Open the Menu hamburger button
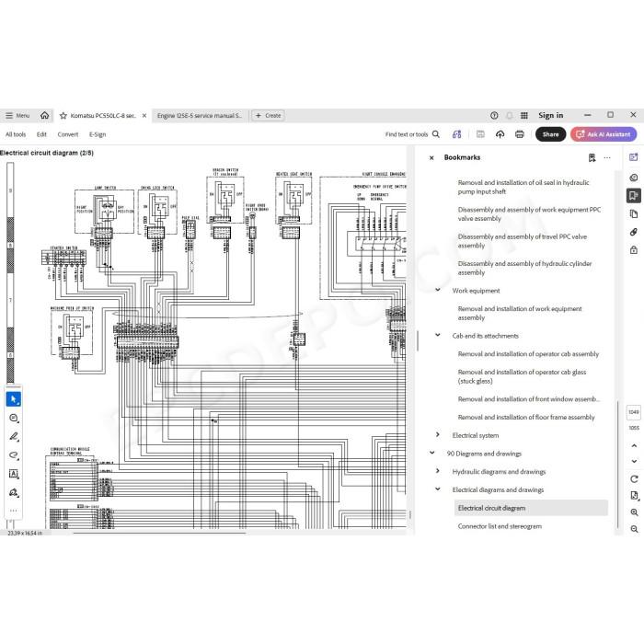This screenshot has width=644, height=644. tap(17, 115)
